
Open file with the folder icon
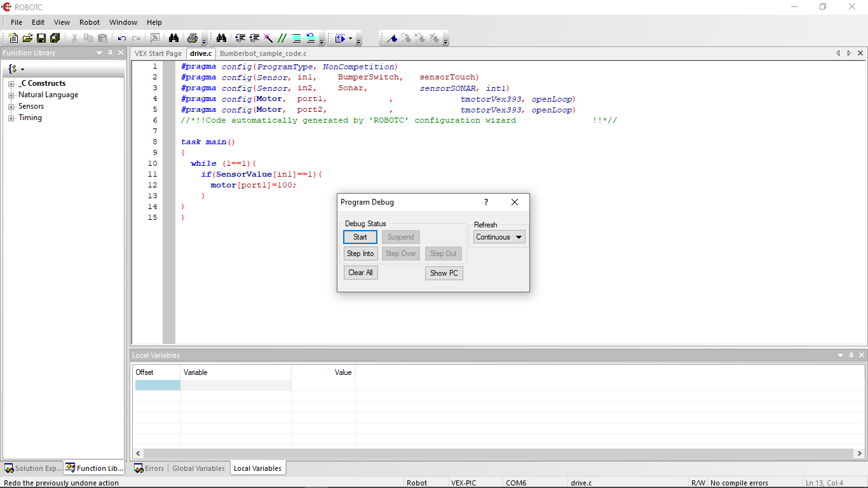[x=27, y=38]
